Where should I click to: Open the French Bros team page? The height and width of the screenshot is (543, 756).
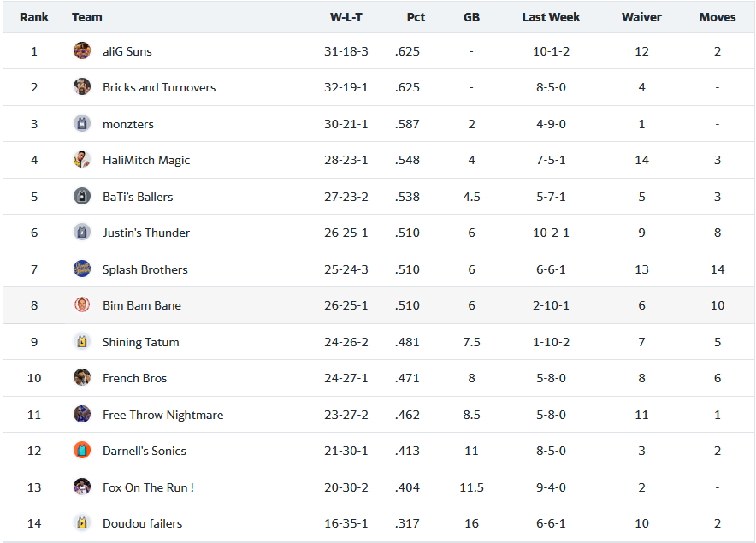(x=134, y=378)
